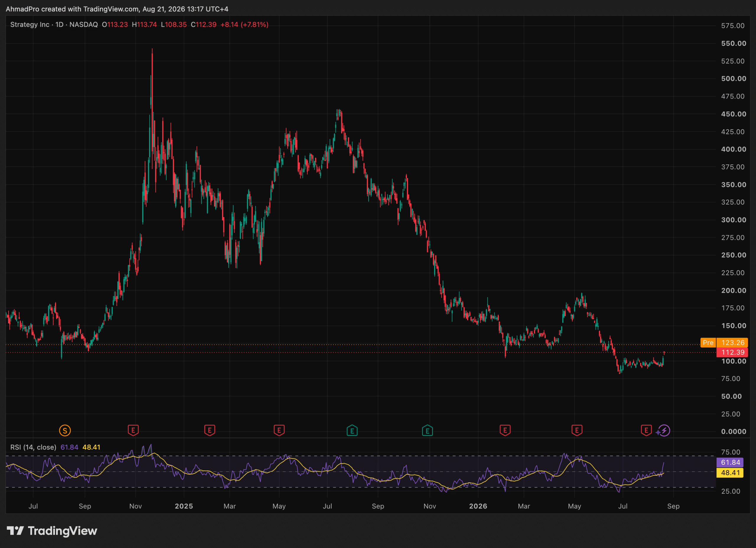
Task: Click the TradingView logo
Action: point(52,531)
